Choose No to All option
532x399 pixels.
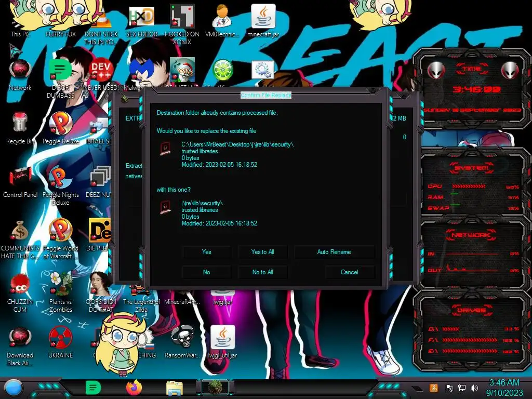pos(262,272)
